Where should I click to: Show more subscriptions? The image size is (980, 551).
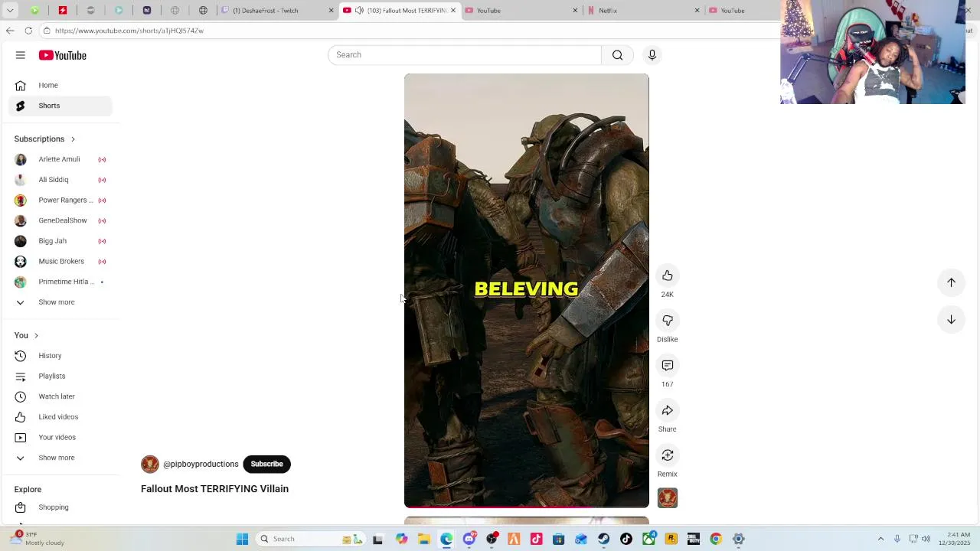pyautogui.click(x=60, y=302)
